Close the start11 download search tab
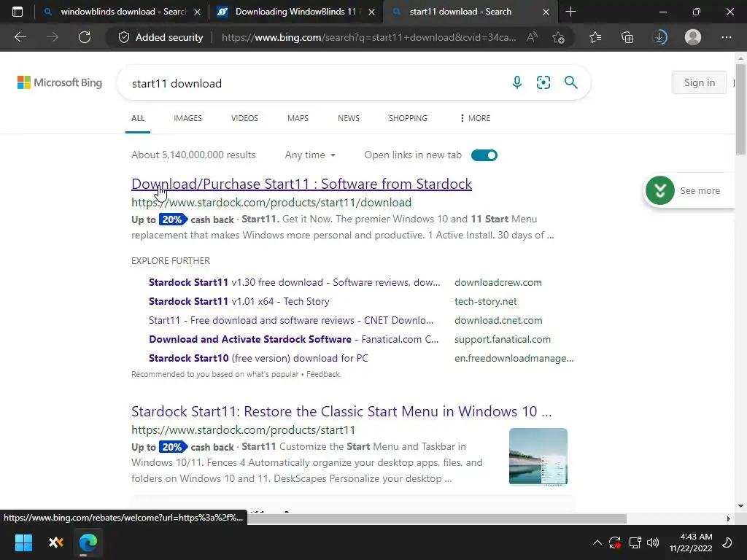The image size is (747, 560). tap(546, 12)
